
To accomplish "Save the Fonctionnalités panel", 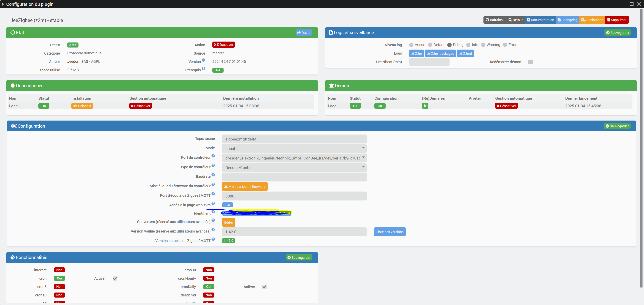I will [299, 257].
